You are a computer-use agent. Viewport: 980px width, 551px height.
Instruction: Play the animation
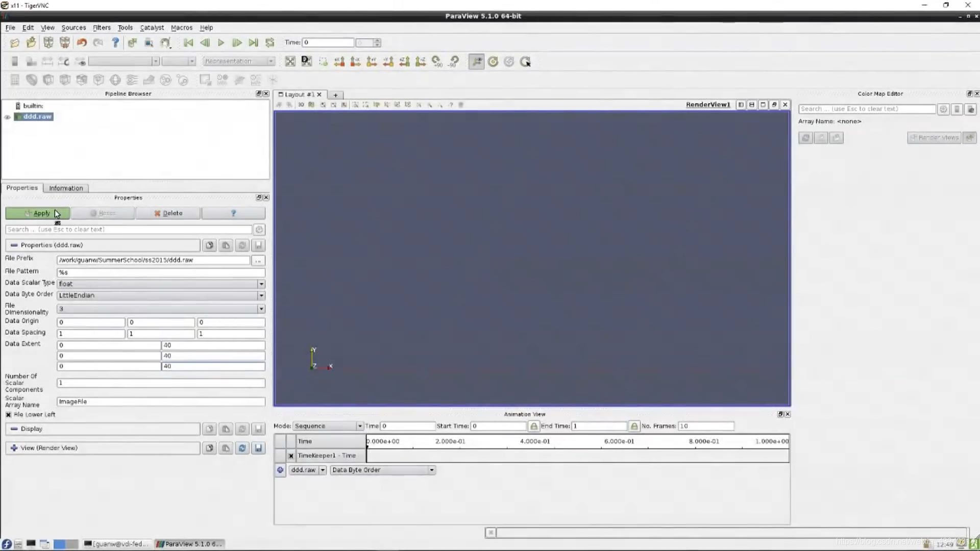click(221, 43)
